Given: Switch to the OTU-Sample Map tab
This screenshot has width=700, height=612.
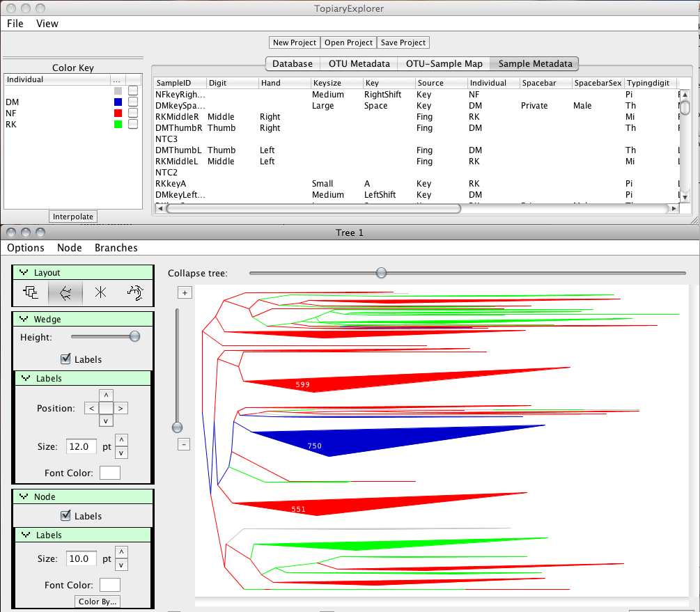Looking at the screenshot, I should click(x=444, y=63).
